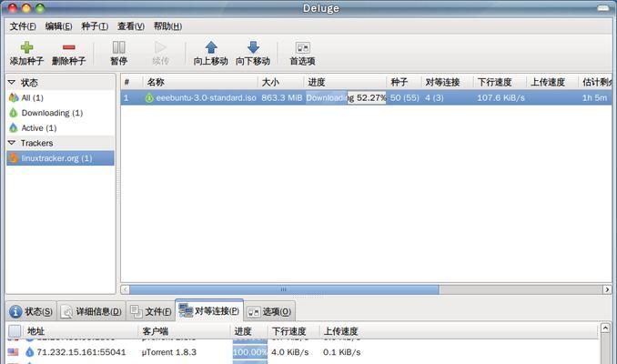Screen dimensions: 617x364
Task: Click the Move Down blue arrow icon
Action: pos(253,47)
